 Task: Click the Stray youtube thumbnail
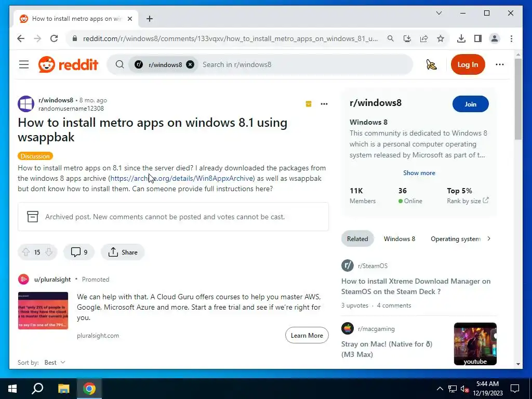[475, 344]
